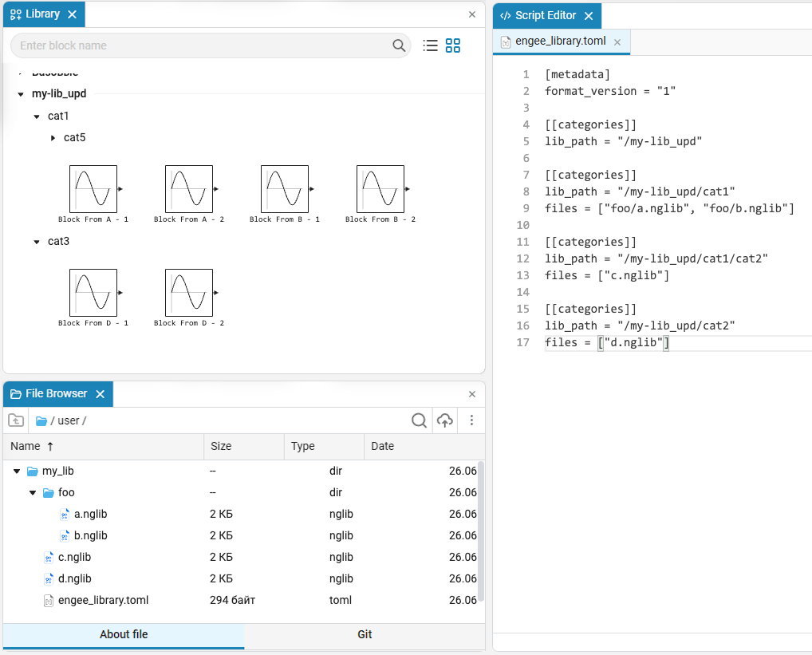Open the About file tab
Viewport: 812px width, 655px height.
pos(124,635)
